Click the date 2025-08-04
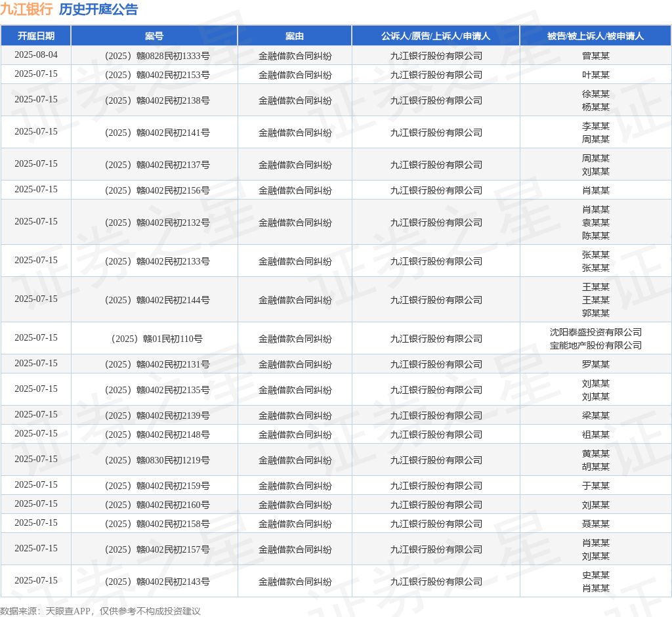The height and width of the screenshot is (617, 672). [36, 55]
